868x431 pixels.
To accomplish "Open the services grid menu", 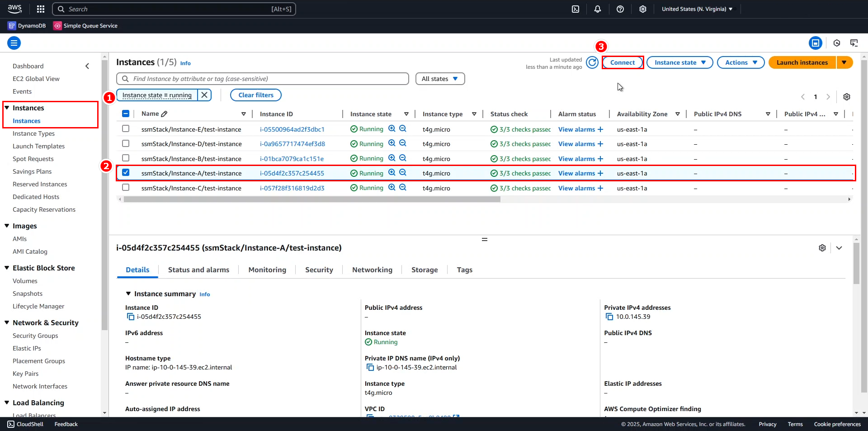I will pos(41,9).
